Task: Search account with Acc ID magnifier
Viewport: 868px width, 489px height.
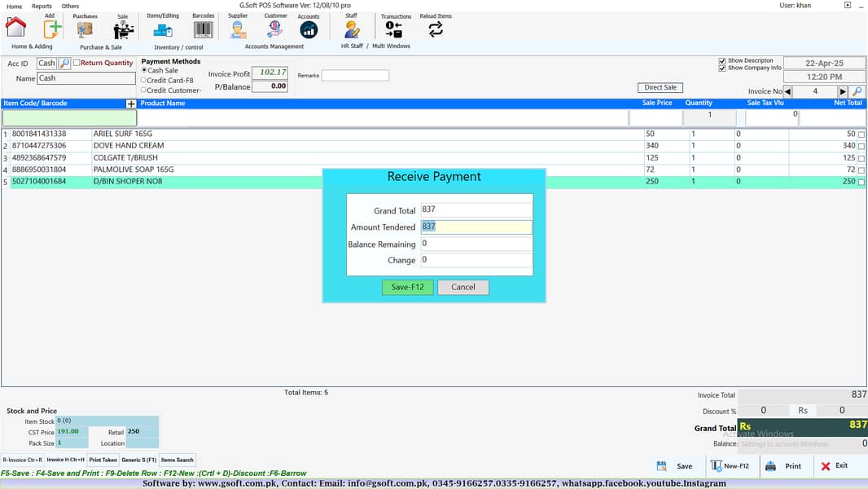Action: pos(65,63)
